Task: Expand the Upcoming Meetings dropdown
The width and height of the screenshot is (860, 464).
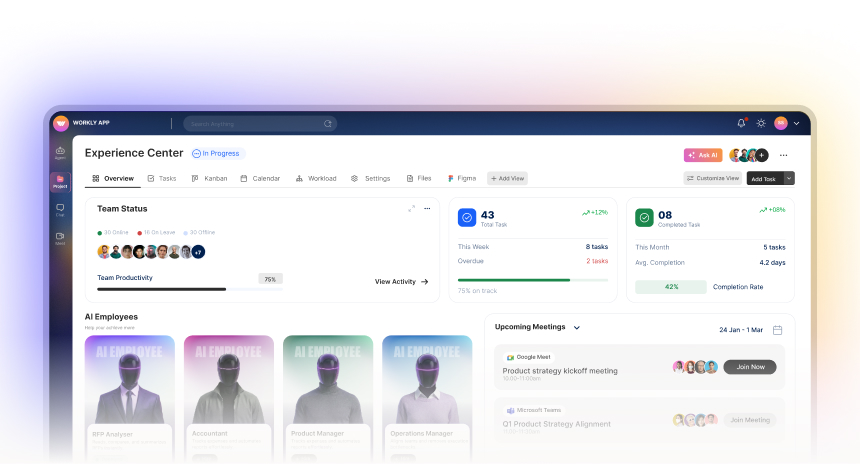Action: pos(577,327)
